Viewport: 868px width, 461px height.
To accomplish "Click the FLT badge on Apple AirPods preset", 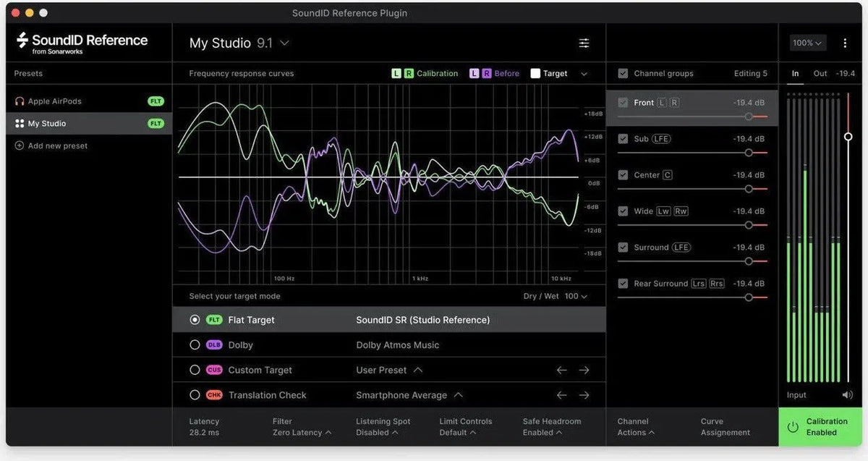I will [x=156, y=101].
